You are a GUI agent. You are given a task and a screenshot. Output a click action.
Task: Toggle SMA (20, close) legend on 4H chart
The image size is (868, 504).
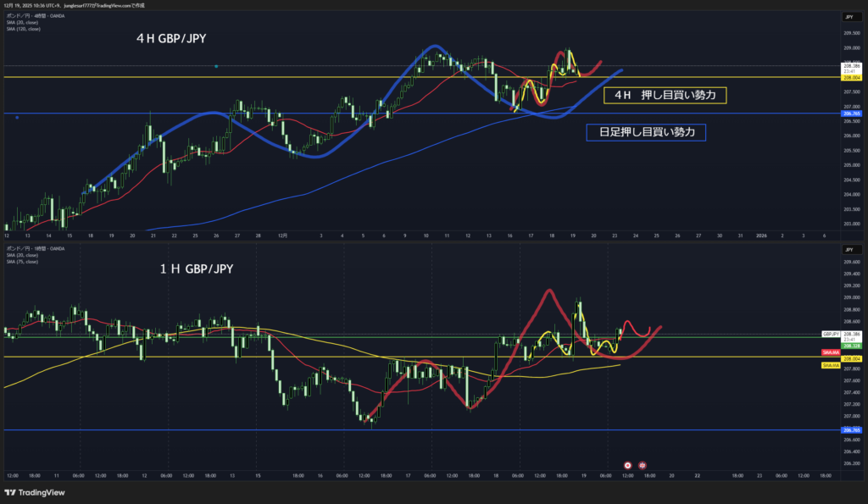coord(22,23)
